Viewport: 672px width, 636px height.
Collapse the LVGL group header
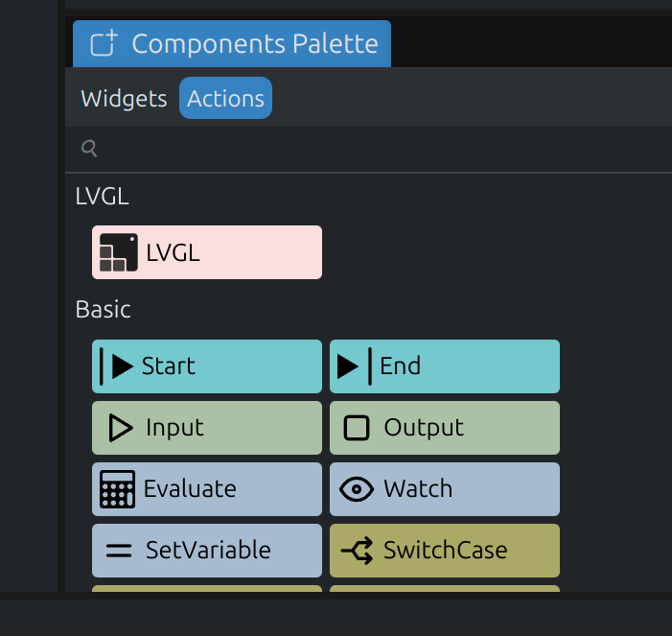(103, 197)
